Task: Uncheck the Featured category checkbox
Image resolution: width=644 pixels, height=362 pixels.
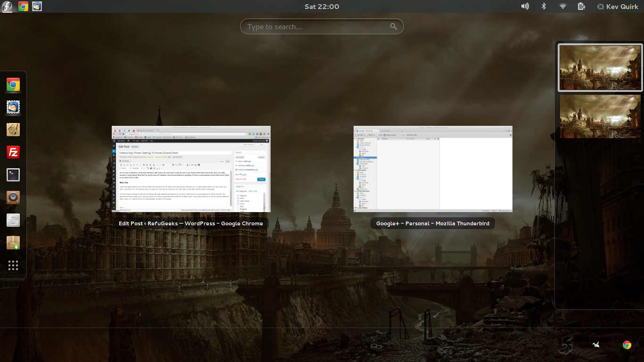Action: [x=238, y=196]
